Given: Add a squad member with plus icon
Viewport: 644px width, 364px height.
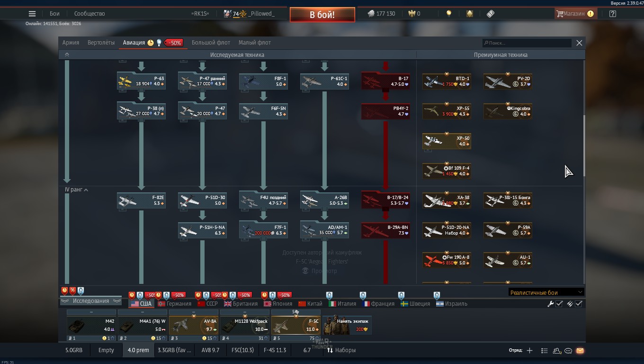Looking at the screenshot, I should coord(529,350).
